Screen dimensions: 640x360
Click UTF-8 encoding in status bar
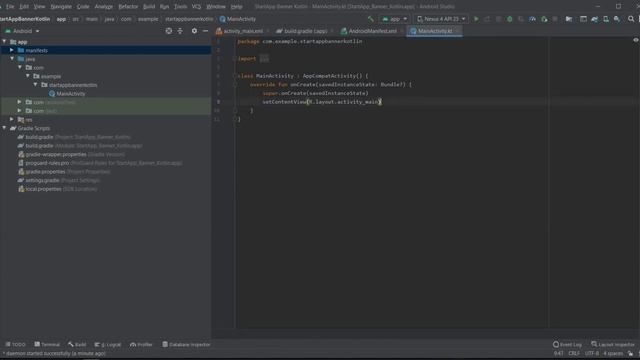pos(592,353)
